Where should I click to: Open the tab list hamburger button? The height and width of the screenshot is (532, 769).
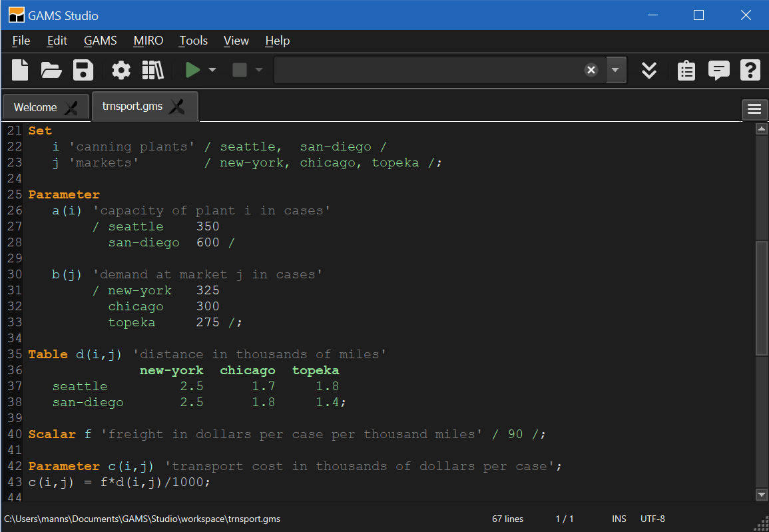tap(754, 109)
